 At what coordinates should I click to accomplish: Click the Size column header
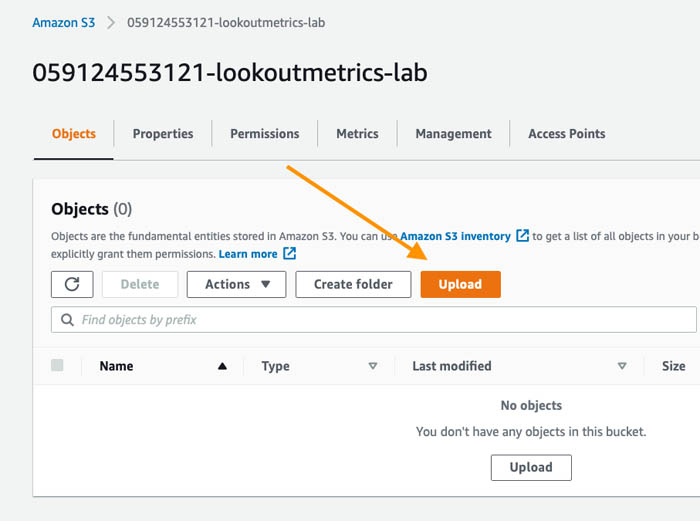click(674, 366)
